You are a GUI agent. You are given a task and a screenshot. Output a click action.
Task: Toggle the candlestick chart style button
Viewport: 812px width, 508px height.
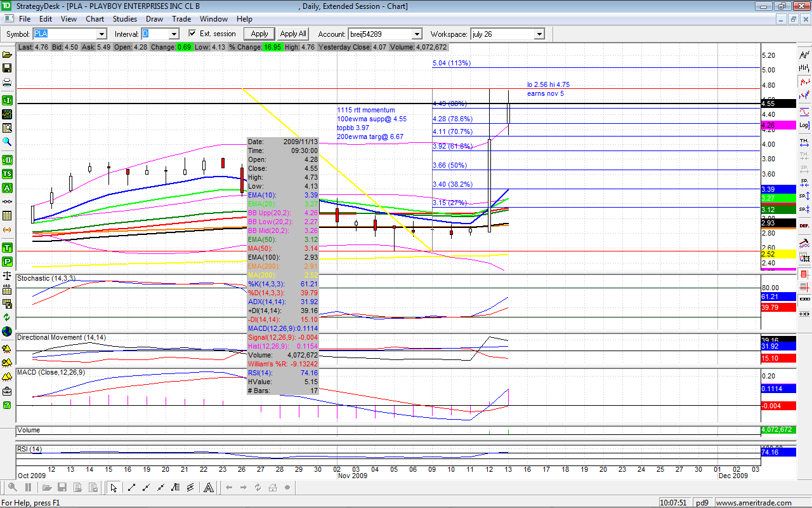pos(804,82)
